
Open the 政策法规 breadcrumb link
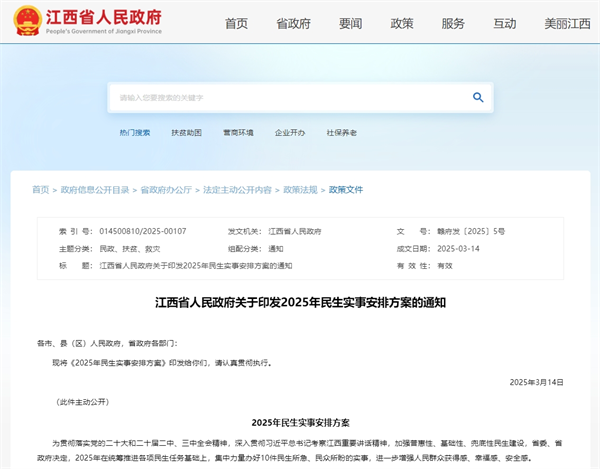(x=300, y=190)
